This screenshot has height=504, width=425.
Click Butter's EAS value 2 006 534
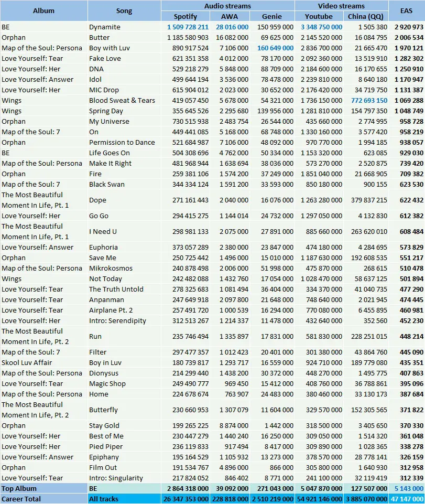409,38
